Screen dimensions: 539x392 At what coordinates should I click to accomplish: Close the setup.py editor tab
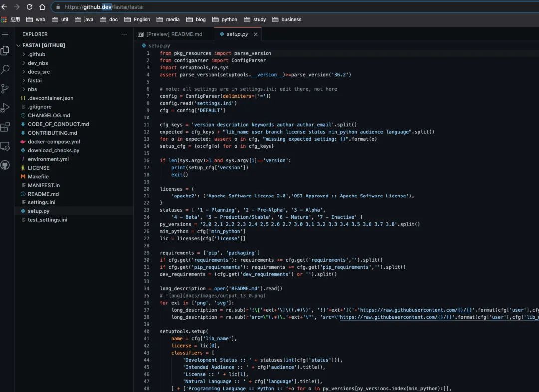click(x=256, y=34)
